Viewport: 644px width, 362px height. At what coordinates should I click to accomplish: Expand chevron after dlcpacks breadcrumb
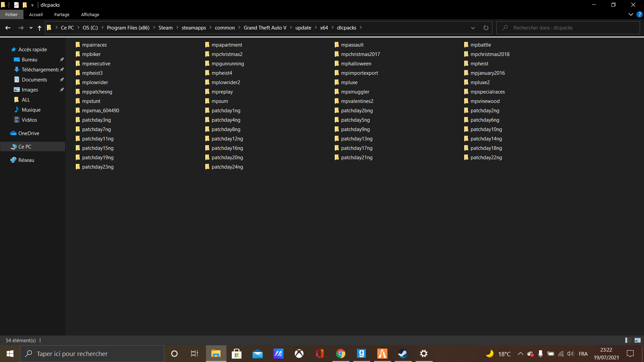(361, 27)
